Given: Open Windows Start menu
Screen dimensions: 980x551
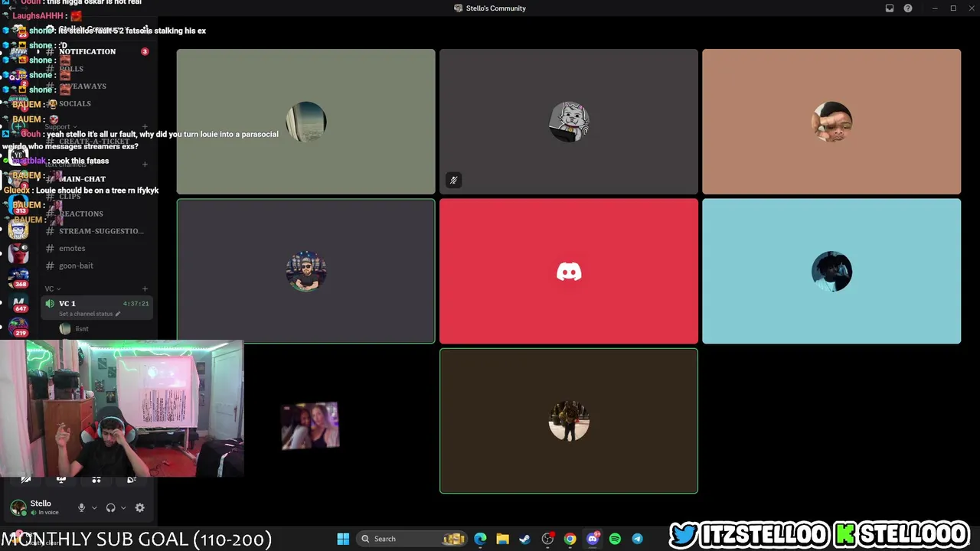Looking at the screenshot, I should click(343, 539).
